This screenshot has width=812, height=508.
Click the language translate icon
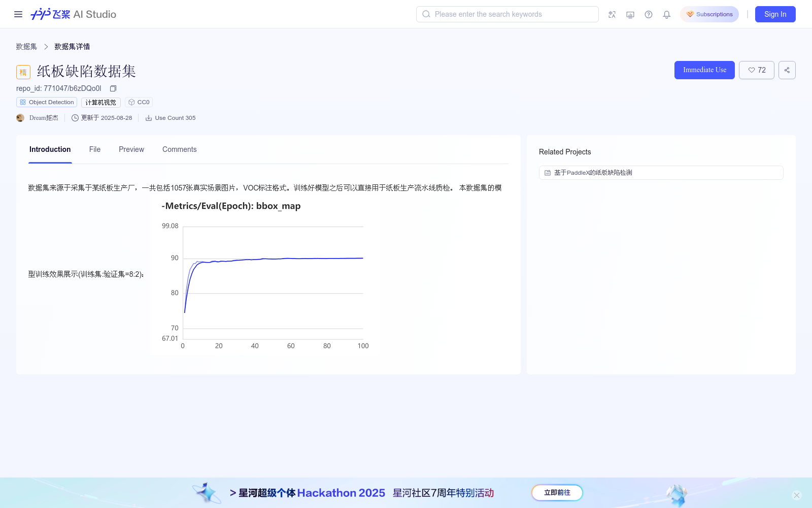coord(612,14)
